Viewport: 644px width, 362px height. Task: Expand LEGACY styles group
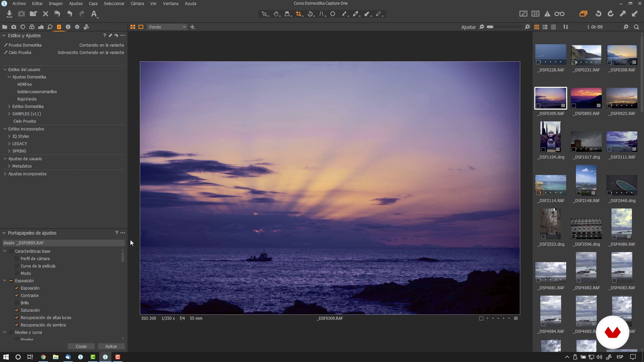pyautogui.click(x=9, y=143)
